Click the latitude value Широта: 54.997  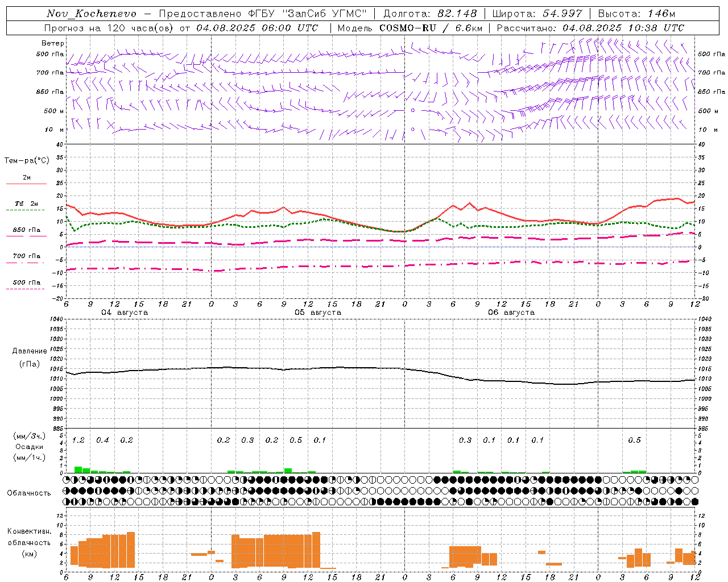pos(537,14)
